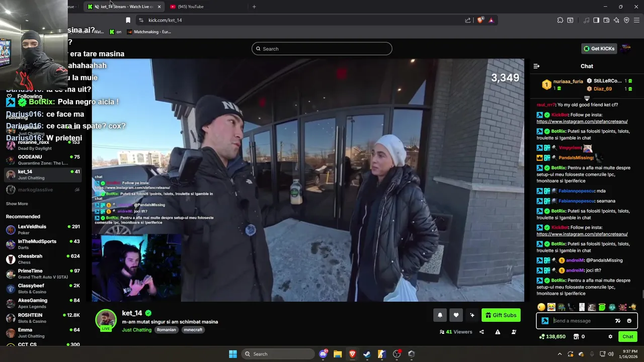644x362 pixels.
Task: Open LexVeldhuis recommended channel
Action: click(x=42, y=230)
